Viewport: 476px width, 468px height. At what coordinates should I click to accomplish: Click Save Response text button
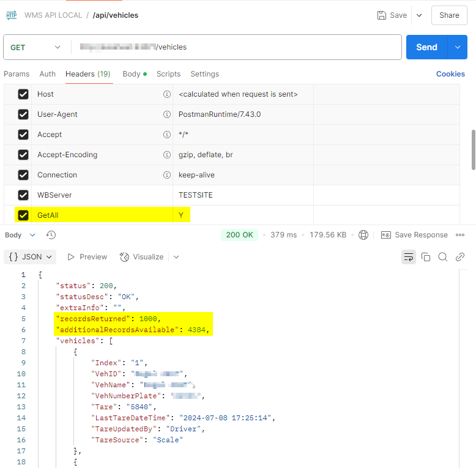(422, 235)
